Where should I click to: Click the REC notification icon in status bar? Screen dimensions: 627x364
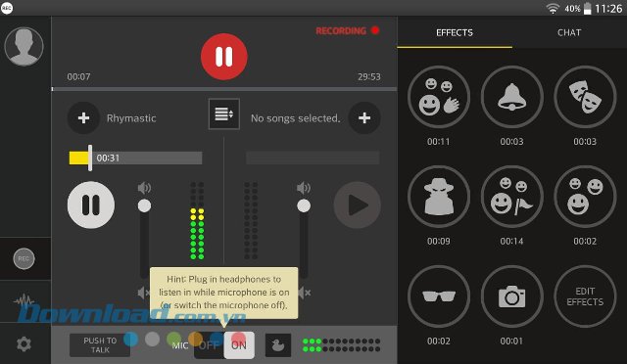[7, 8]
